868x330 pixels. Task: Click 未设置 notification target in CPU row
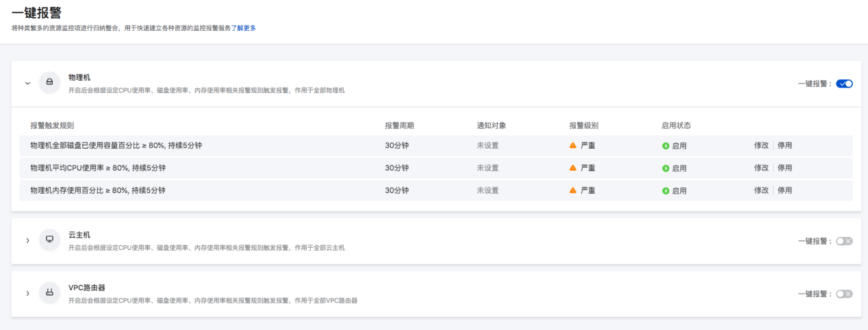tap(487, 168)
